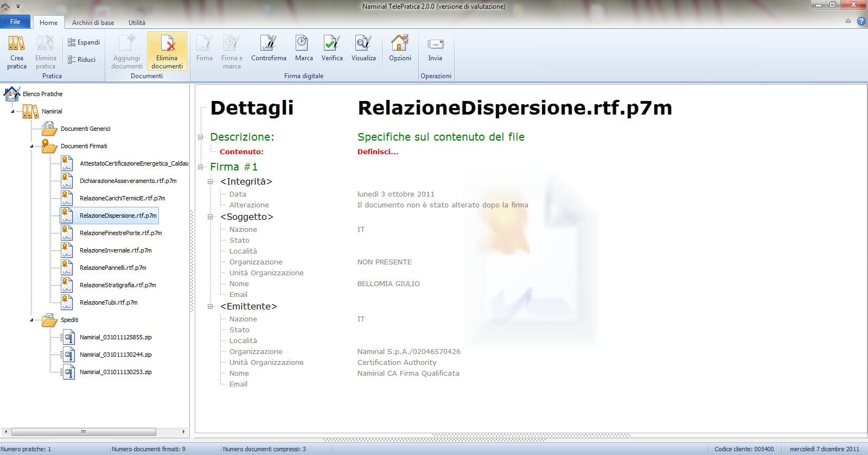Collapse the Documenti Firmati node
This screenshot has width=868, height=455.
point(31,146)
